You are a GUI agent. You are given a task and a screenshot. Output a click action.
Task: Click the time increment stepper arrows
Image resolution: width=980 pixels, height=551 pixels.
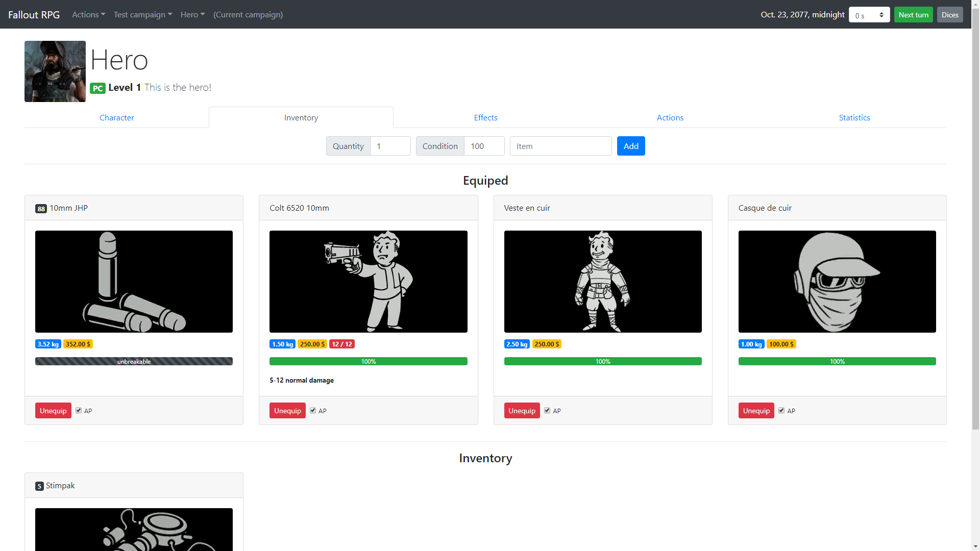pos(881,15)
